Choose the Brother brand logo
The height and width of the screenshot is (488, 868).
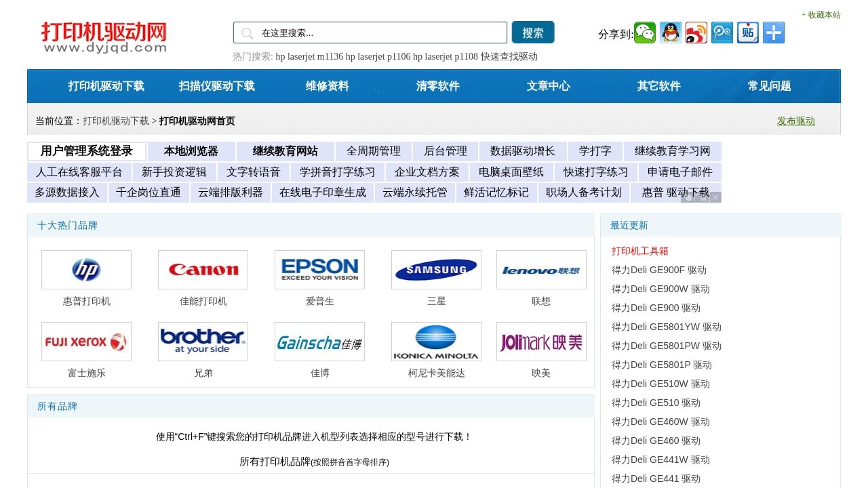click(203, 342)
